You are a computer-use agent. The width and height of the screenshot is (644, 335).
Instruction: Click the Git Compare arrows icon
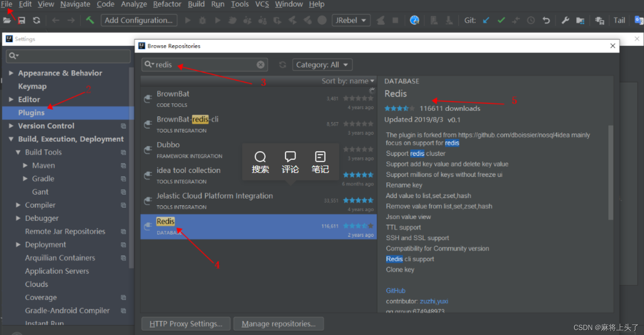[516, 20]
